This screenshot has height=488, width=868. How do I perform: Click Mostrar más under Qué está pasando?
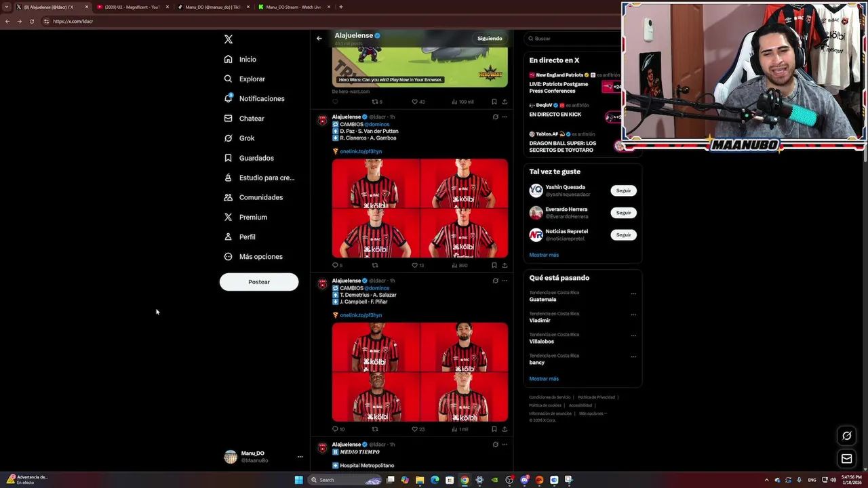pyautogui.click(x=544, y=379)
